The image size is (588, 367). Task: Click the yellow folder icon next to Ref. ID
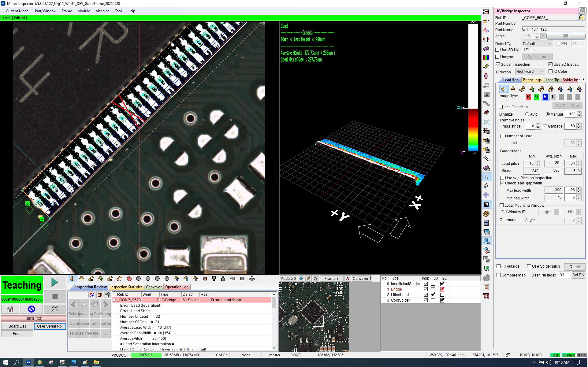582,18
